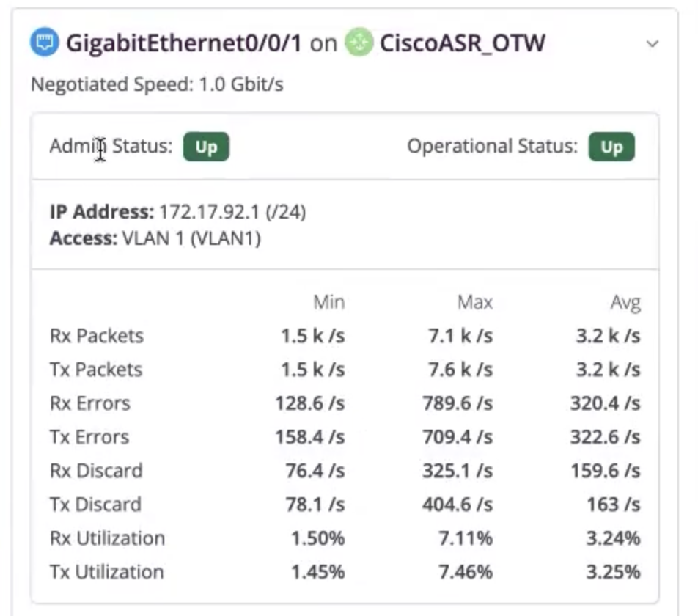Click the Tx Utilization max value 7.46%
Viewport: 698px width, 616px height.
pos(465,572)
